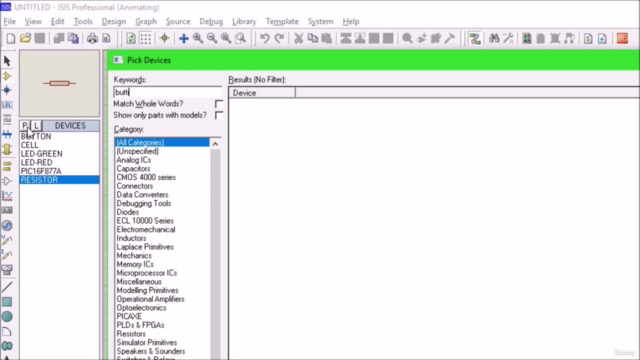The image size is (640, 360).
Task: Click the Redraw display icon
Action: click(131, 38)
